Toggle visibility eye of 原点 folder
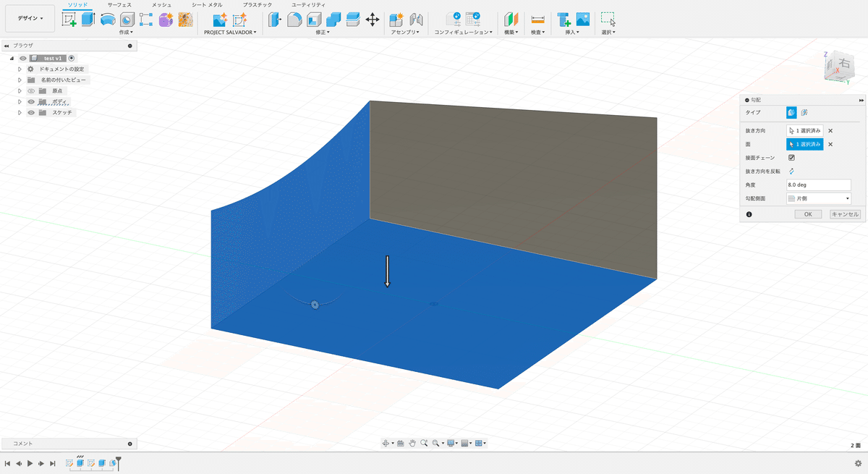 click(x=31, y=91)
